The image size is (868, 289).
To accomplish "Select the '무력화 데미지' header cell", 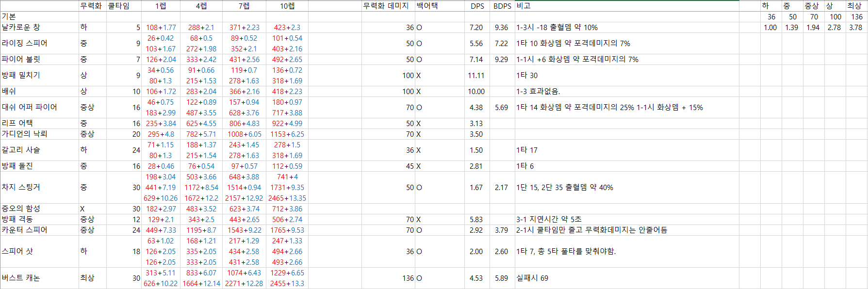I will click(386, 6).
